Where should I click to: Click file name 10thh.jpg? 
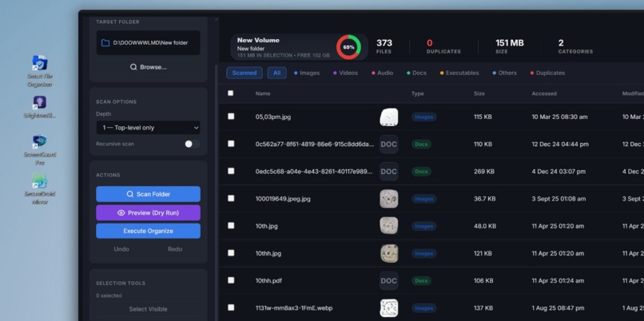click(x=268, y=253)
